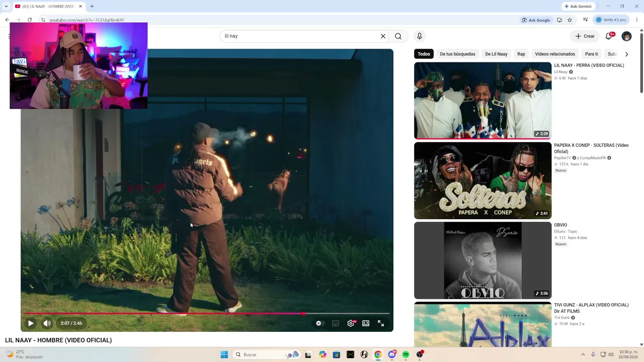This screenshot has width=644, height=362.
Task: Select the 'De Lil Naay' chip
Action: pos(496,54)
